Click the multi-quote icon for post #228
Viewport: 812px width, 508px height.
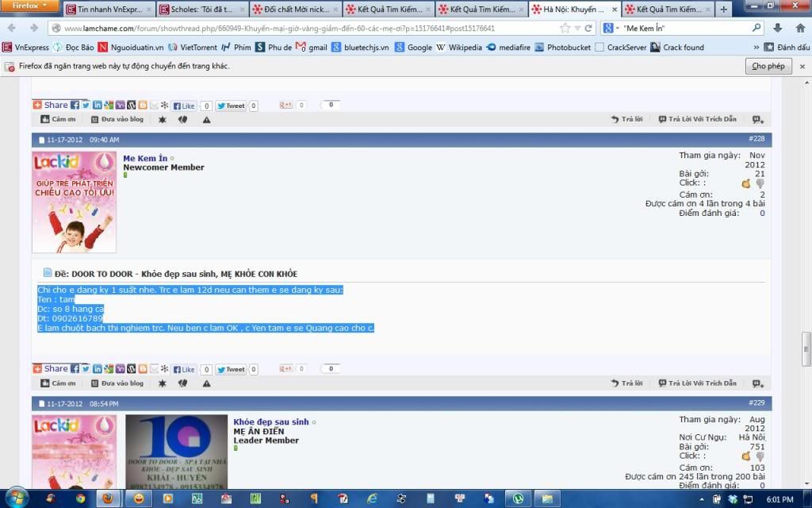point(758,383)
